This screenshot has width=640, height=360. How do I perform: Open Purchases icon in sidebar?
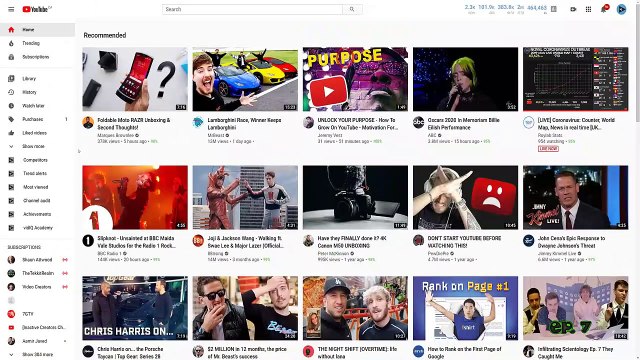[11, 119]
